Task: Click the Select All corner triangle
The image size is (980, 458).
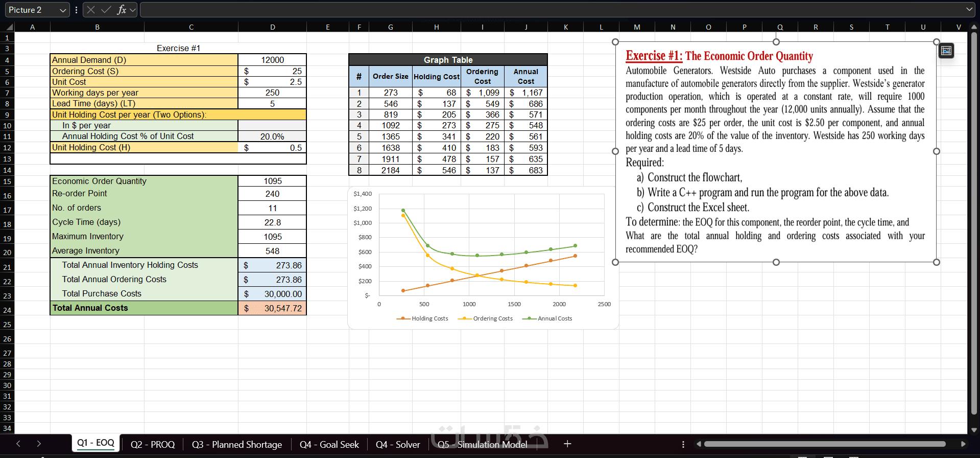Action: pos(10,27)
